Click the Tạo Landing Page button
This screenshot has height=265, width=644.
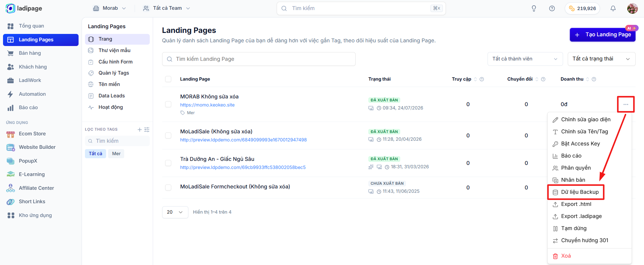point(602,35)
